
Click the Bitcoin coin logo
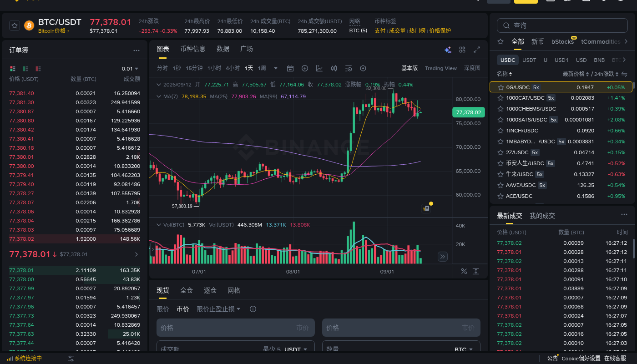(29, 25)
